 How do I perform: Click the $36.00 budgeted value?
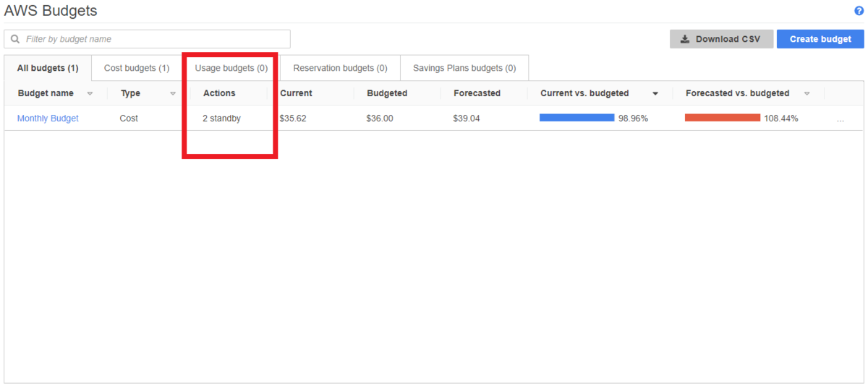pyautogui.click(x=380, y=119)
